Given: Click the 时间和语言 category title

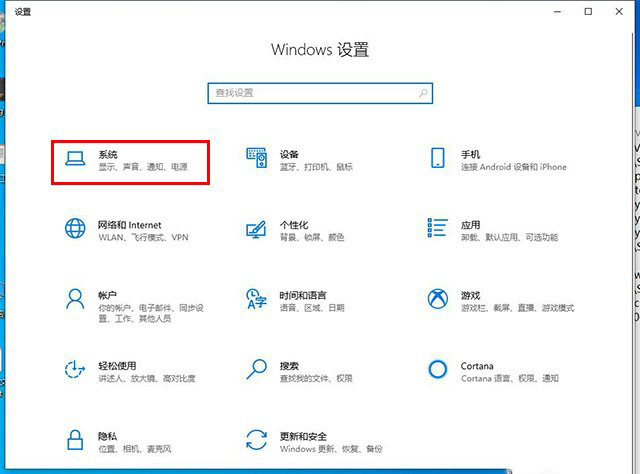Looking at the screenshot, I should (x=303, y=295).
